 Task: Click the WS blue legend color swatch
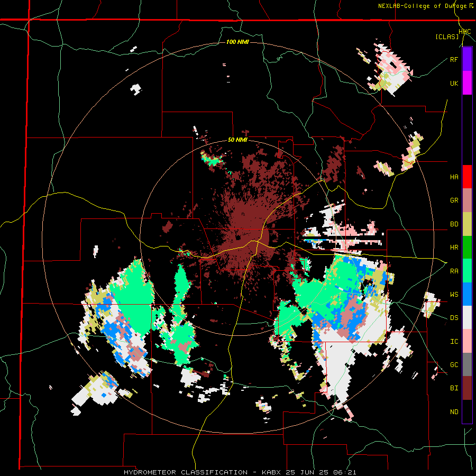pyautogui.click(x=467, y=294)
